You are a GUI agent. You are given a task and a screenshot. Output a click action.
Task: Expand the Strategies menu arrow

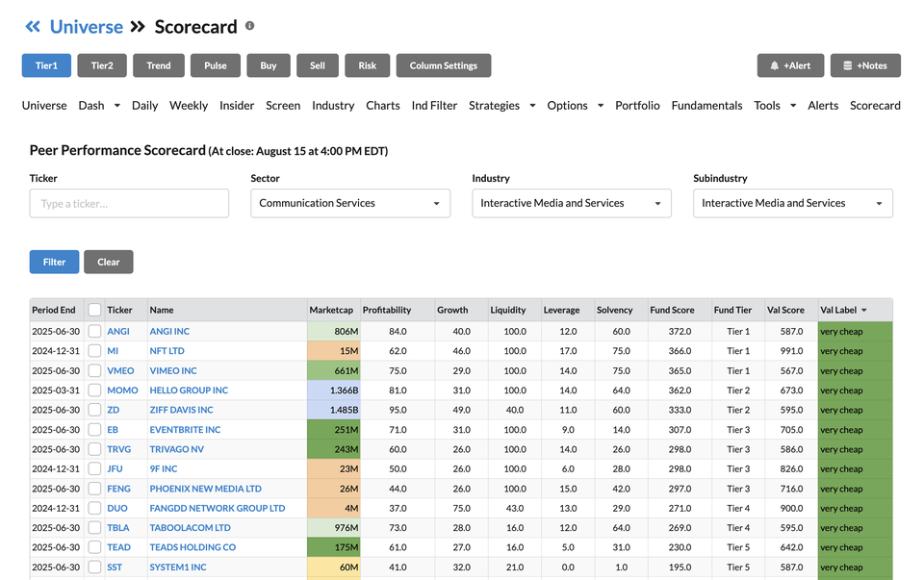click(532, 106)
